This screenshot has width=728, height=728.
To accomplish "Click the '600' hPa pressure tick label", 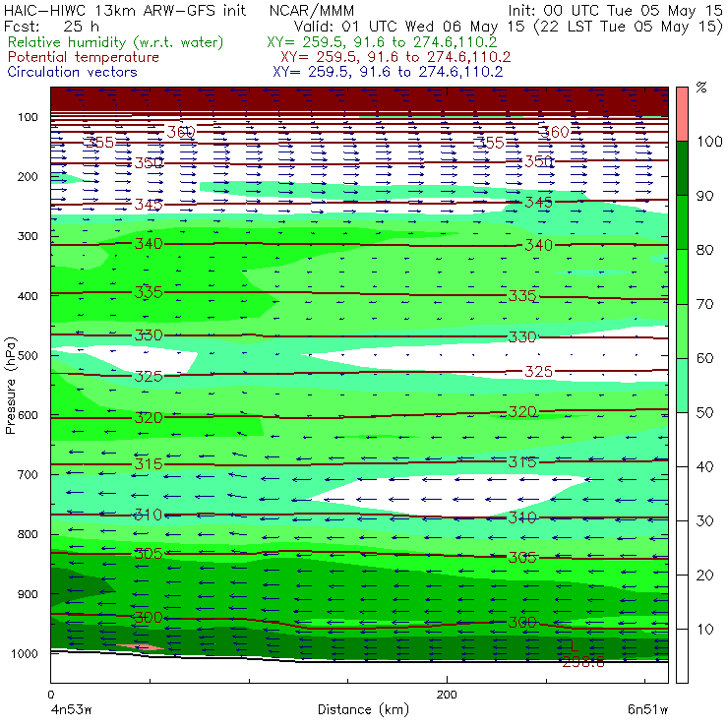I will (28, 414).
